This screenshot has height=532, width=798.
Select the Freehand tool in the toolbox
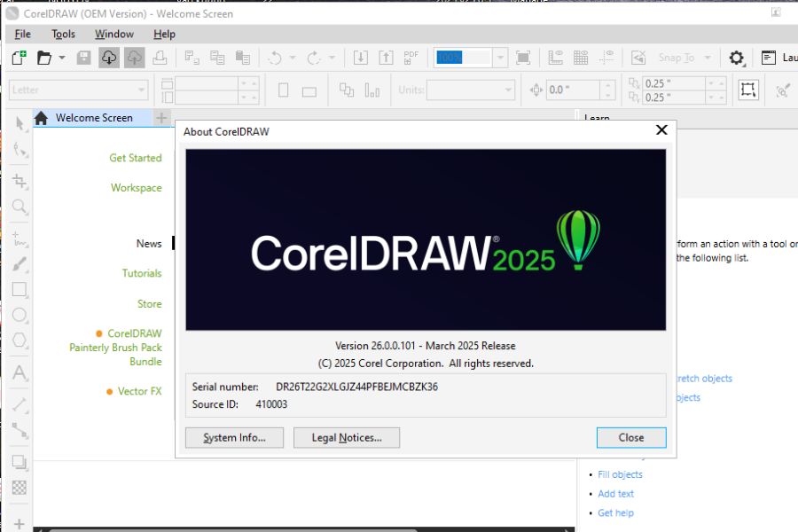coord(20,239)
